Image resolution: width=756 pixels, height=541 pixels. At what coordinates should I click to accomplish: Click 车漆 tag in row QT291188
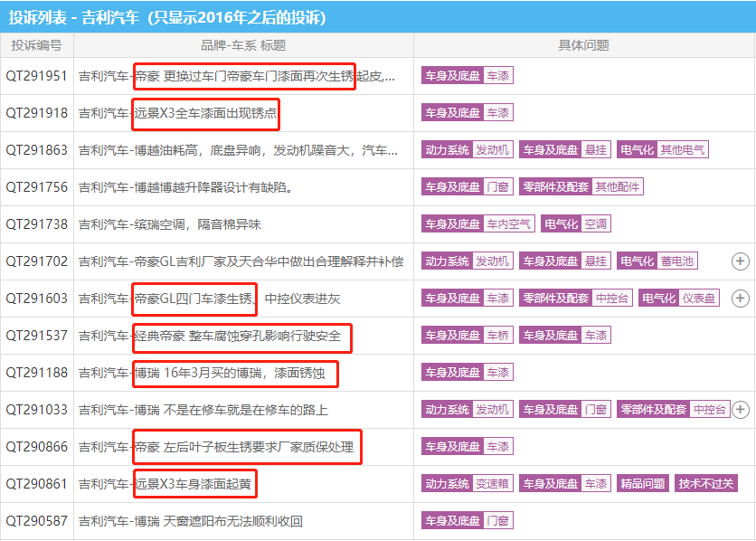(x=498, y=373)
